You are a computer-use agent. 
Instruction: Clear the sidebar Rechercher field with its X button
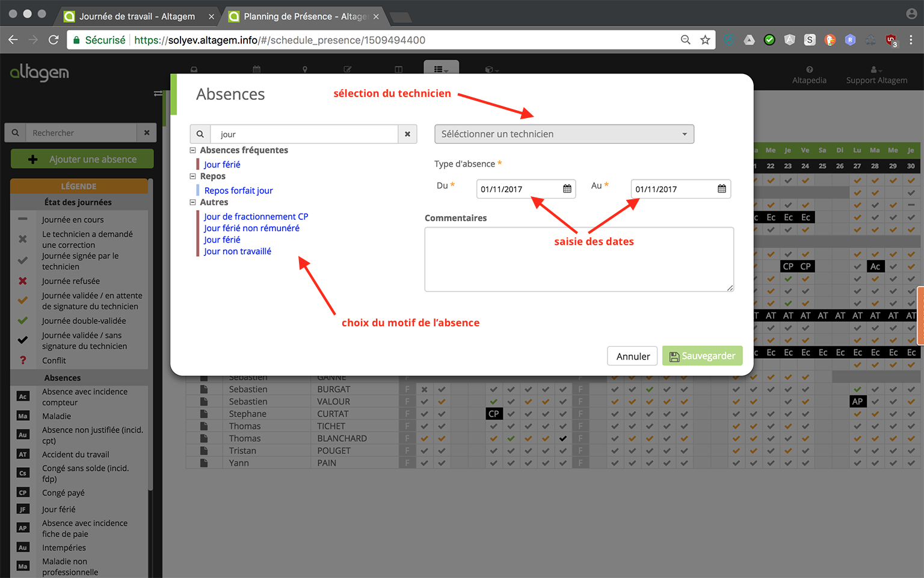click(x=147, y=132)
